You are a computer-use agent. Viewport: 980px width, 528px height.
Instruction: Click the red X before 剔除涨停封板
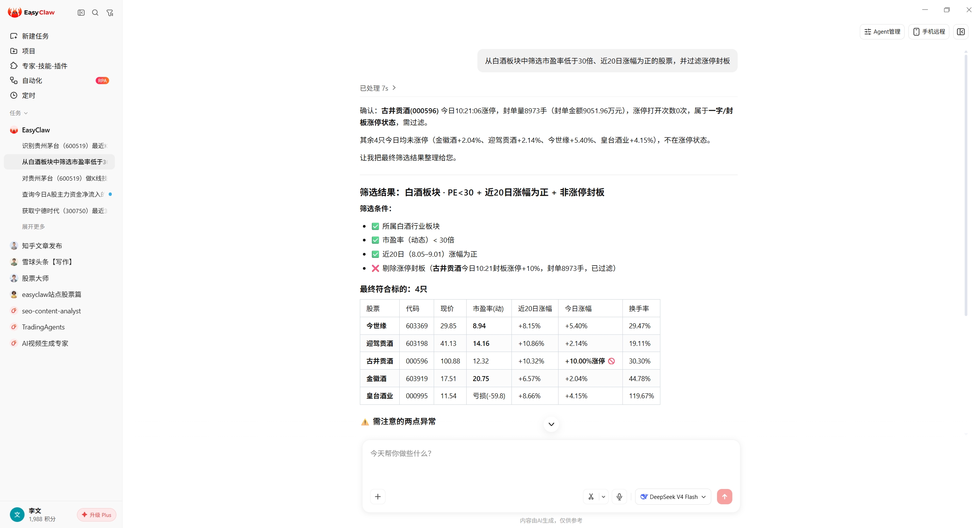[x=376, y=268]
